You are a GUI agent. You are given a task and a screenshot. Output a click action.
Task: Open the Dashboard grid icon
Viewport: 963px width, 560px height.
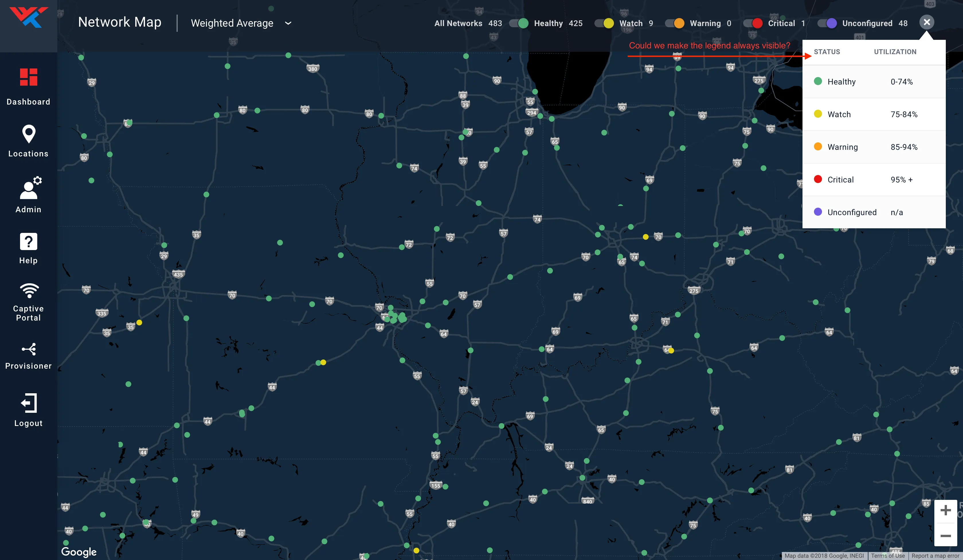pyautogui.click(x=29, y=77)
